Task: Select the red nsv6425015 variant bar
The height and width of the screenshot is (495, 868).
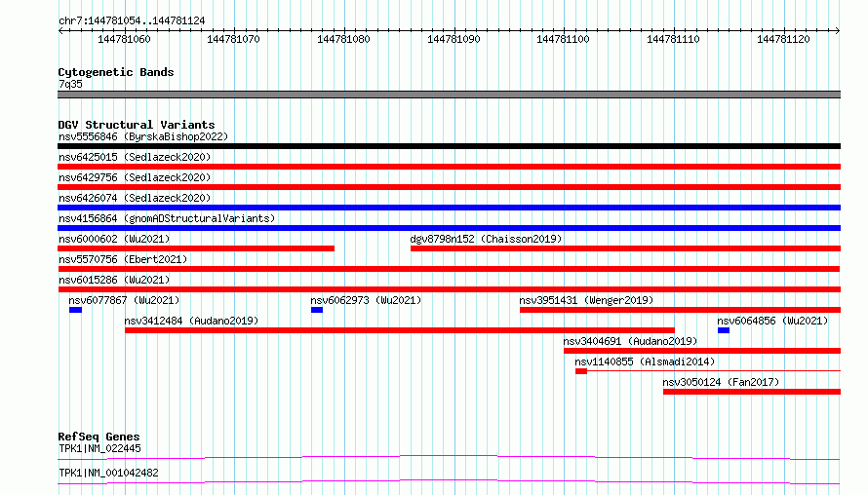Action: click(x=449, y=167)
